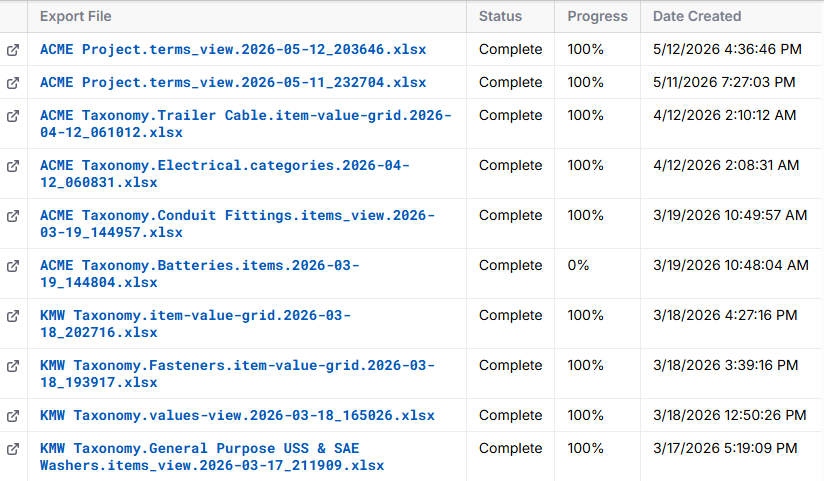Click Complete status in the 5/12/2026 row
Viewport: 824px width, 481px height.
coord(510,49)
